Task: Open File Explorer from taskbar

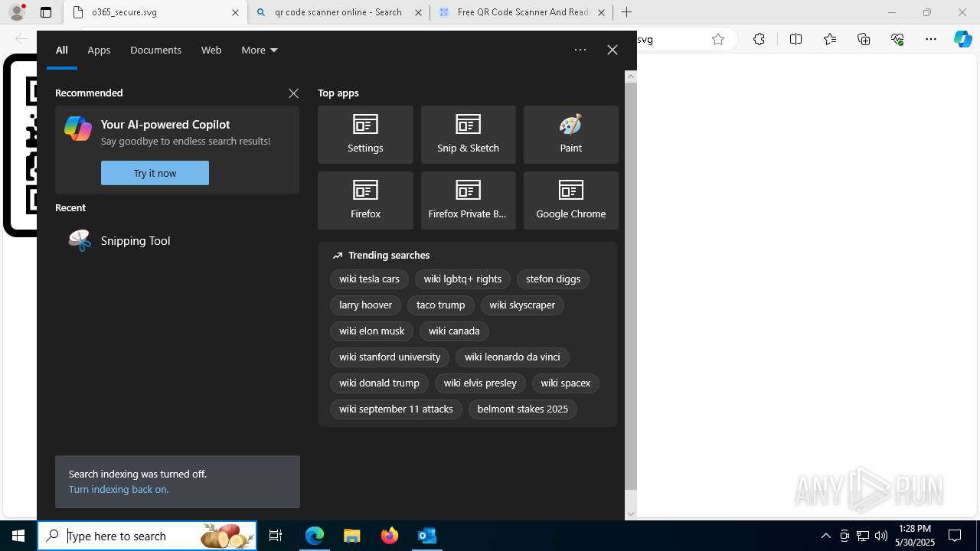Action: [352, 536]
